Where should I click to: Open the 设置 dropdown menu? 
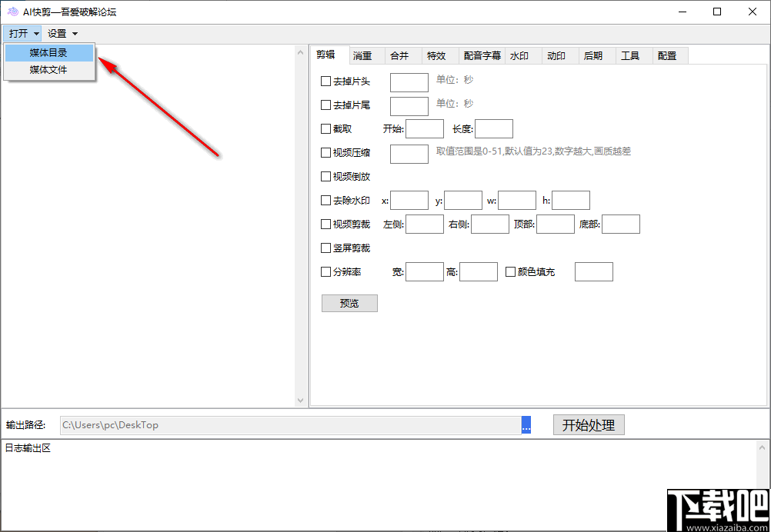pos(62,34)
